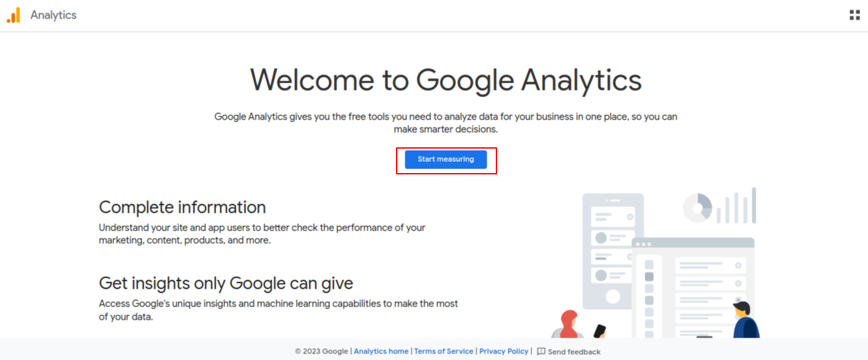Screen dimensions: 868x360
Task: Open the Google apps grid menu
Action: pyautogui.click(x=854, y=15)
